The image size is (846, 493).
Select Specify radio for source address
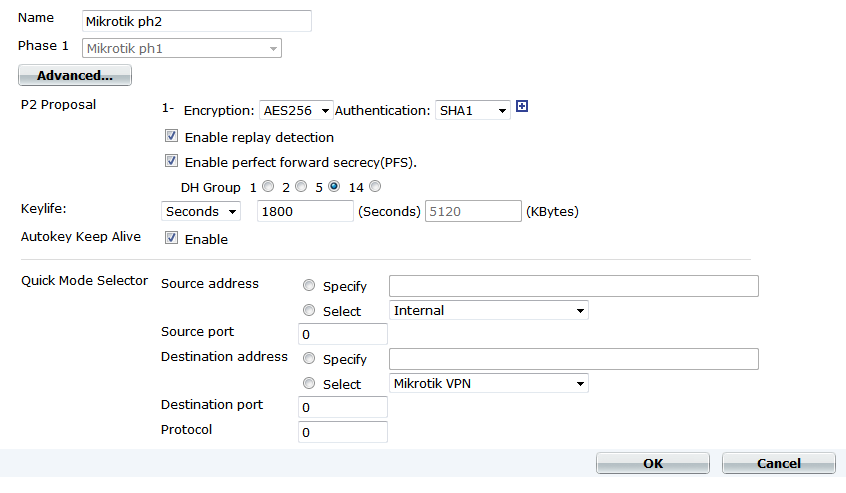pyautogui.click(x=309, y=285)
